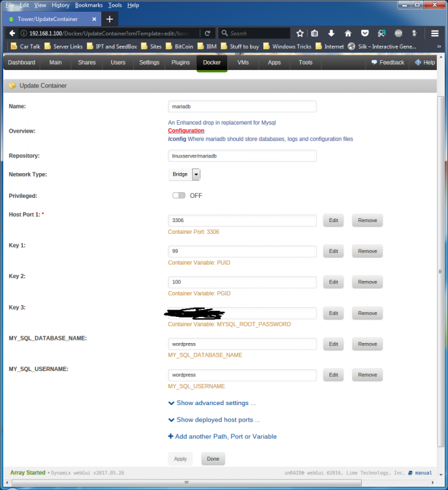Edit the Key 1 PUID variable
Viewport: 448px width, 490px height.
(333, 252)
